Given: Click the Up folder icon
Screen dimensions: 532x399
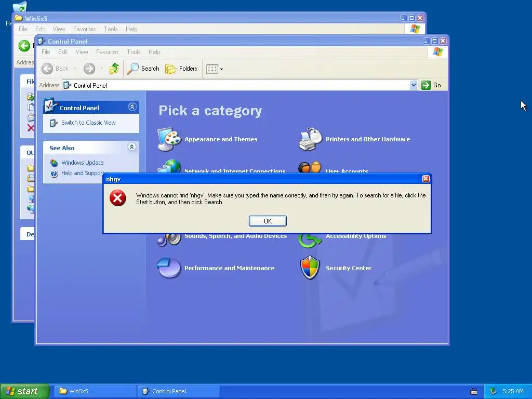Looking at the screenshot, I should [x=114, y=69].
